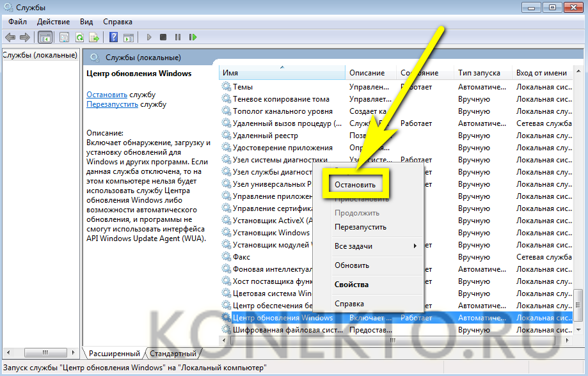Click the Forward arrow toolbar icon
The width and height of the screenshot is (588, 376).
[x=25, y=37]
